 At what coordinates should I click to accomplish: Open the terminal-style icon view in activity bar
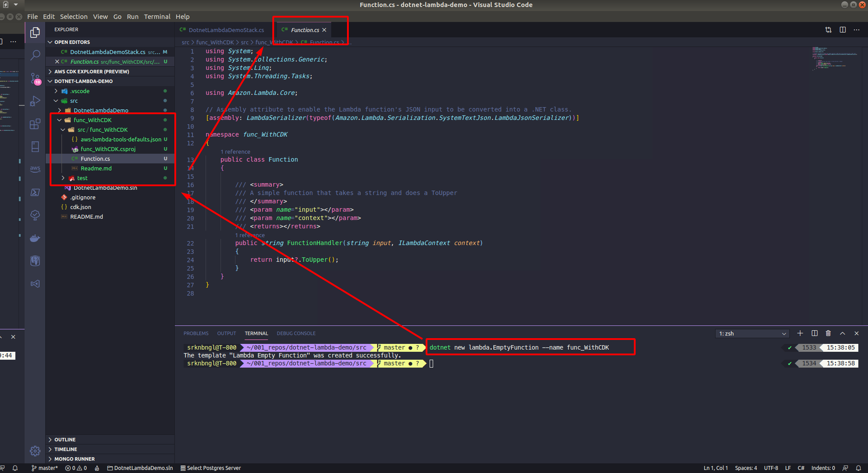click(x=35, y=192)
